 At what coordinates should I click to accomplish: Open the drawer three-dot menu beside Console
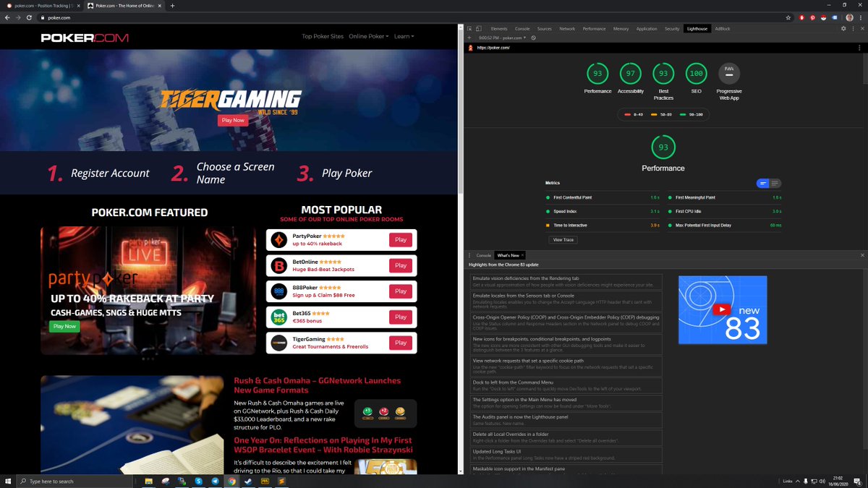[x=469, y=255]
